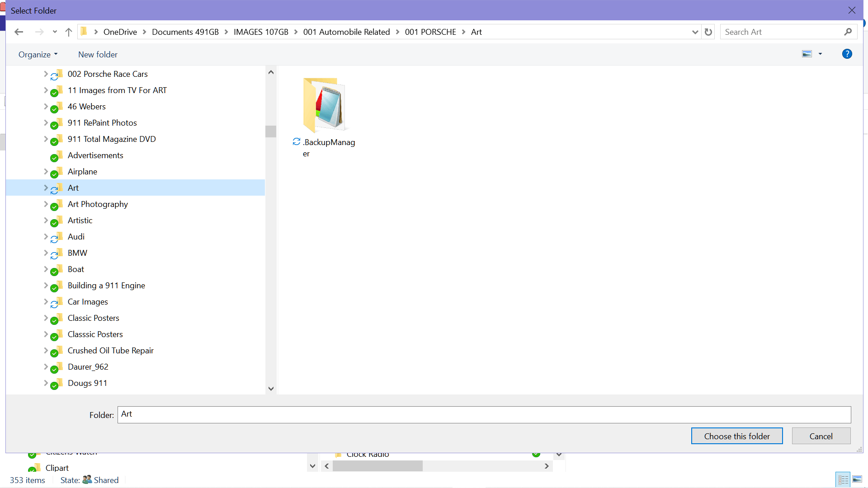Cancel the Select Folder dialog
Image resolution: width=868 pixels, height=488 pixels.
pos(821,436)
